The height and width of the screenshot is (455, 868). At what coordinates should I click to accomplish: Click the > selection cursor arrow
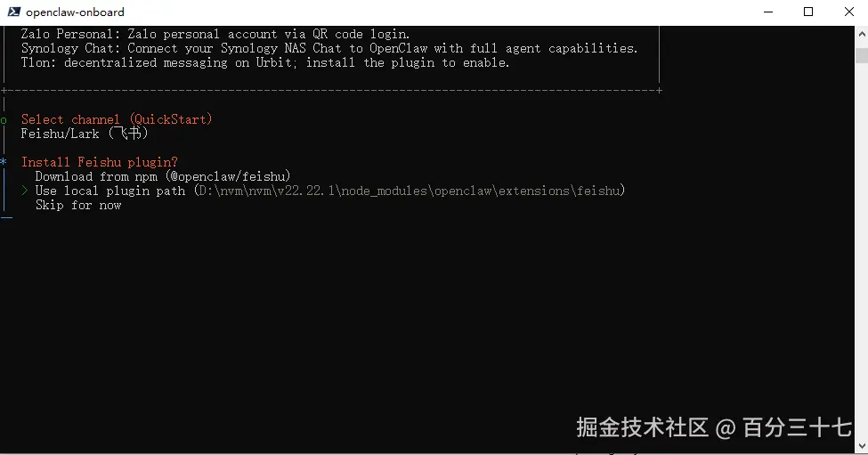(25, 191)
